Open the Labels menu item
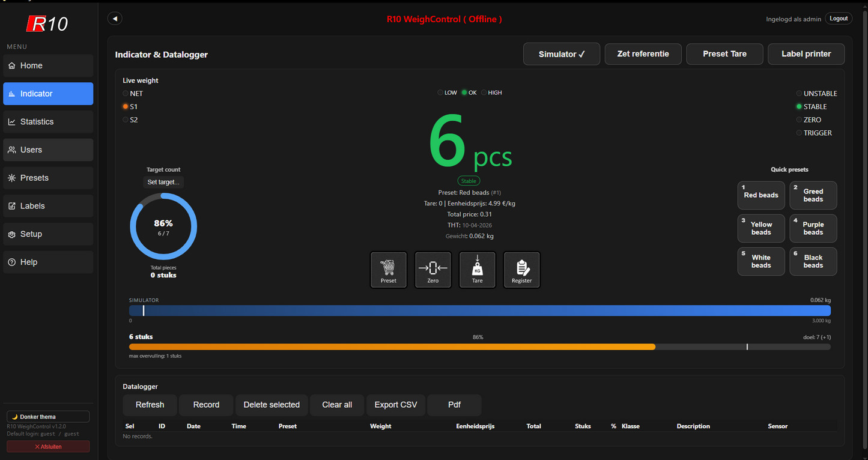Viewport: 868px width, 460px height. click(48, 206)
